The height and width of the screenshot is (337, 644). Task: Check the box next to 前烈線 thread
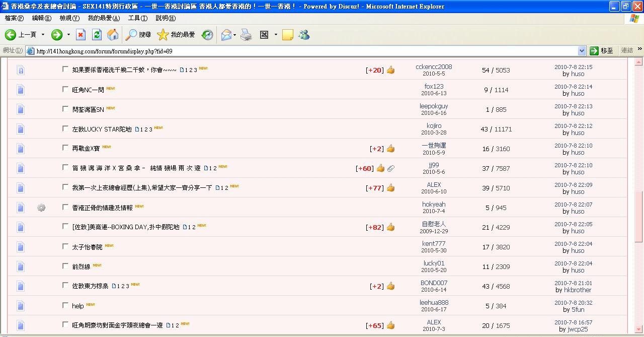(65, 266)
